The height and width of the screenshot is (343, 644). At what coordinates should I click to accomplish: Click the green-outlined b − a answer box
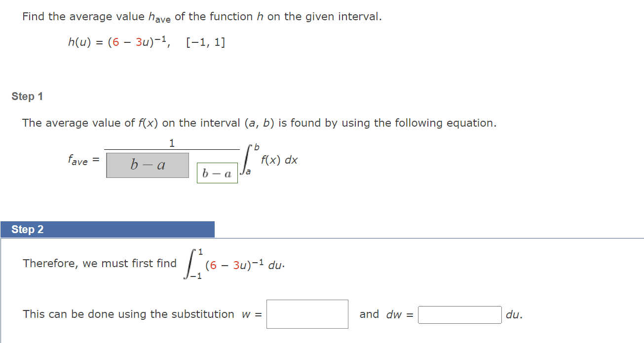pyautogui.click(x=217, y=173)
